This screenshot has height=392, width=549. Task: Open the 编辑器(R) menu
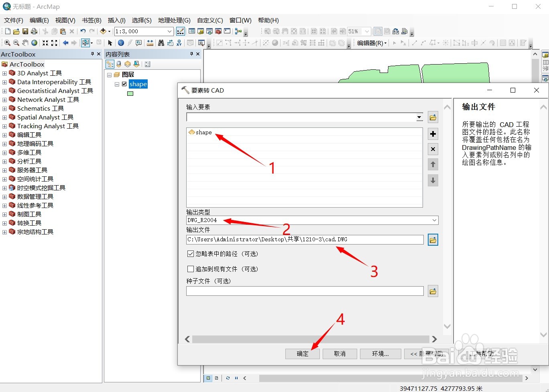(370, 43)
